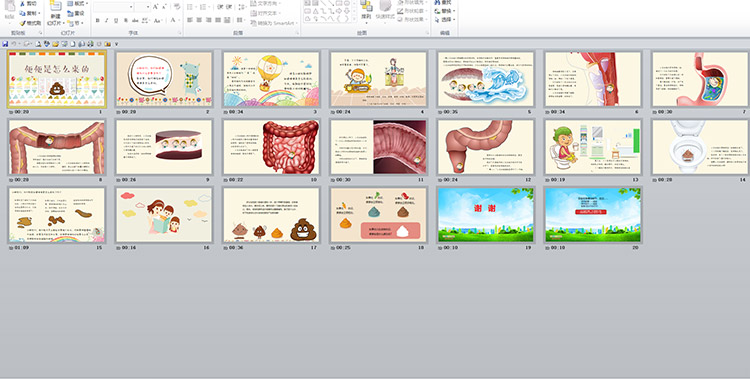Click the Grow Font button
750x379 pixels.
[x=155, y=7]
